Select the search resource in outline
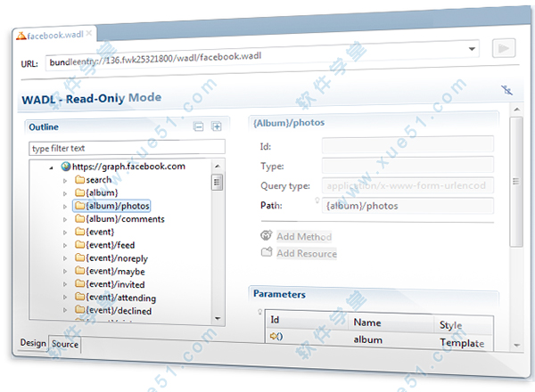535x392 pixels. click(x=93, y=180)
